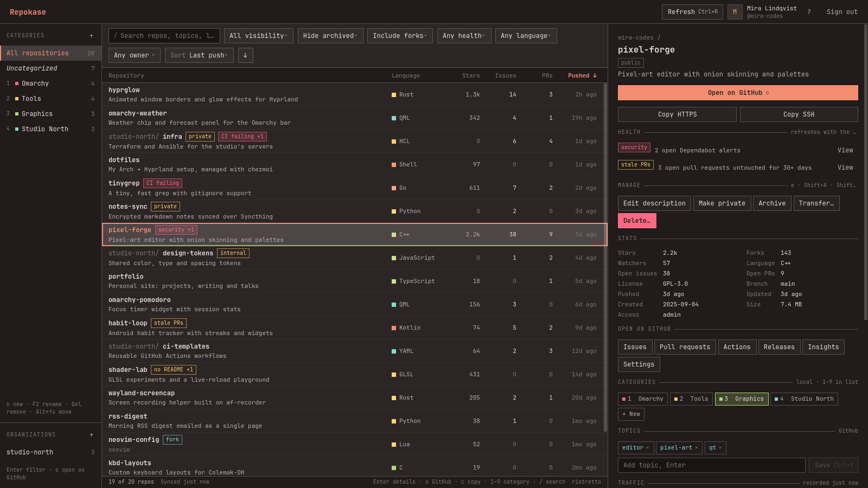Click the M avatar of Mira Lindqvist
Image resolution: width=868 pixels, height=488 pixels.
735,12
